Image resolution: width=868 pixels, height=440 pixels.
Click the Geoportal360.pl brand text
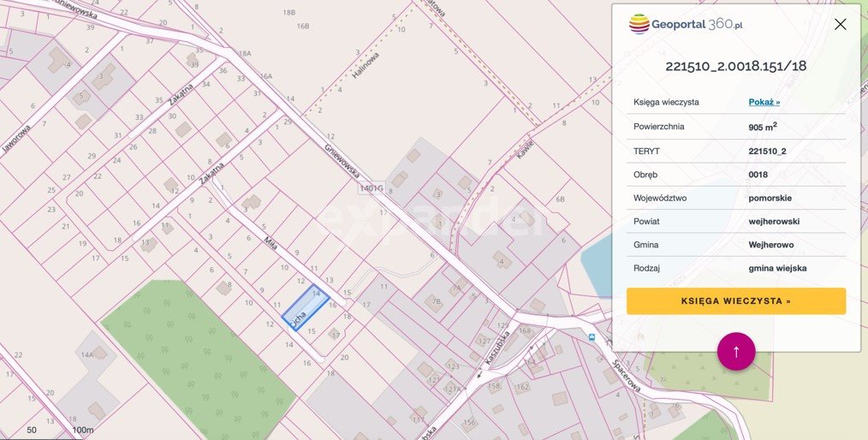697,24
